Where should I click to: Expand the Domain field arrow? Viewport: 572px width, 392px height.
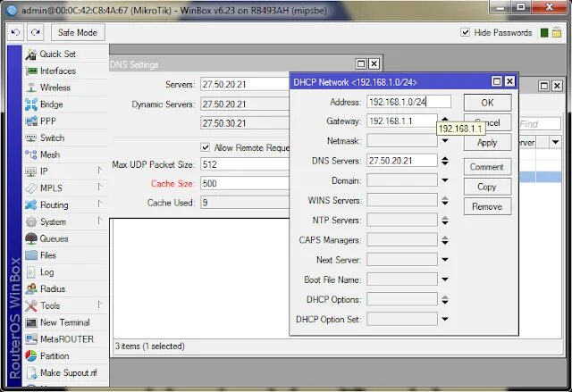coord(445,180)
